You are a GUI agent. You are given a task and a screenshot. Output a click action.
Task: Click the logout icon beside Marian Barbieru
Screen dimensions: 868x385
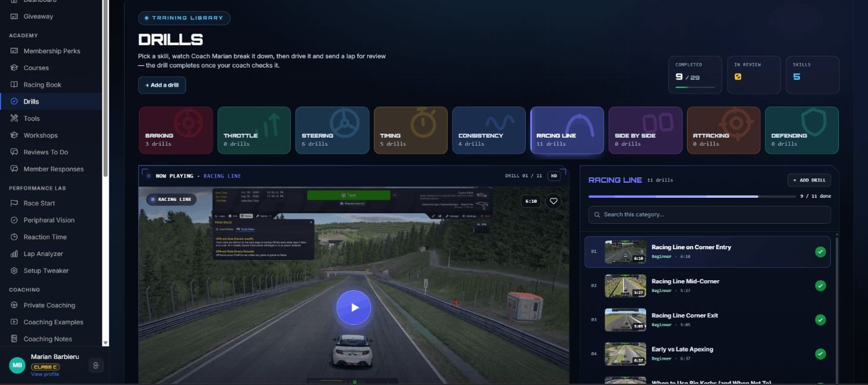pyautogui.click(x=95, y=365)
